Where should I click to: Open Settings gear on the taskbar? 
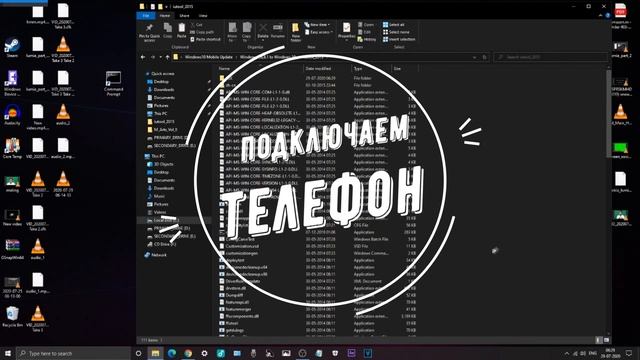pos(204,353)
